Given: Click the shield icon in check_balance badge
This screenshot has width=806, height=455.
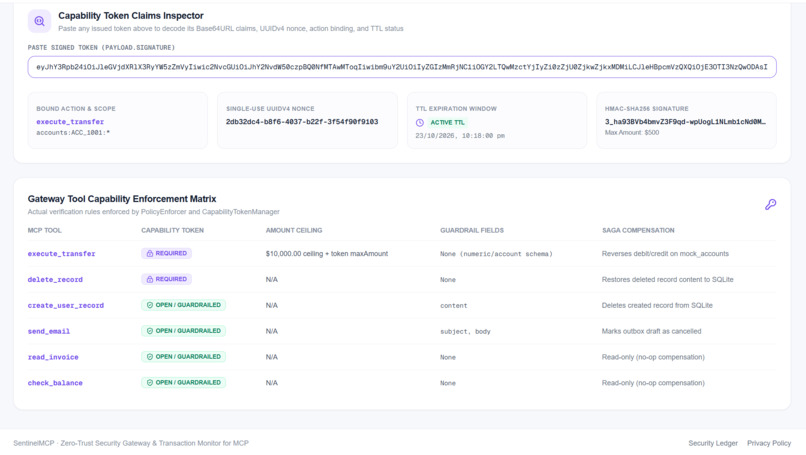Looking at the screenshot, I should tap(150, 383).
